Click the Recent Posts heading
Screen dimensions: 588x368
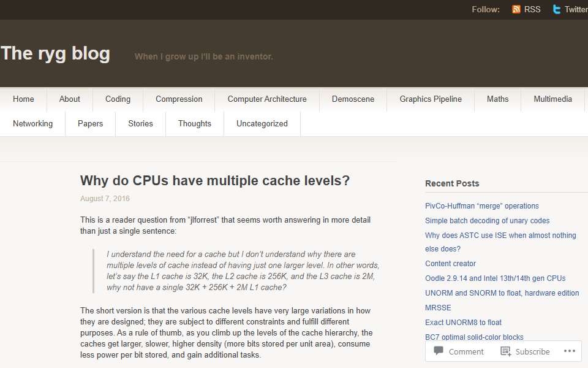(x=452, y=183)
